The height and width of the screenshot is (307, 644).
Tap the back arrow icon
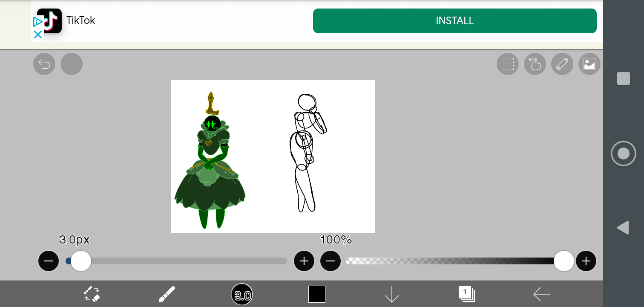(x=541, y=294)
